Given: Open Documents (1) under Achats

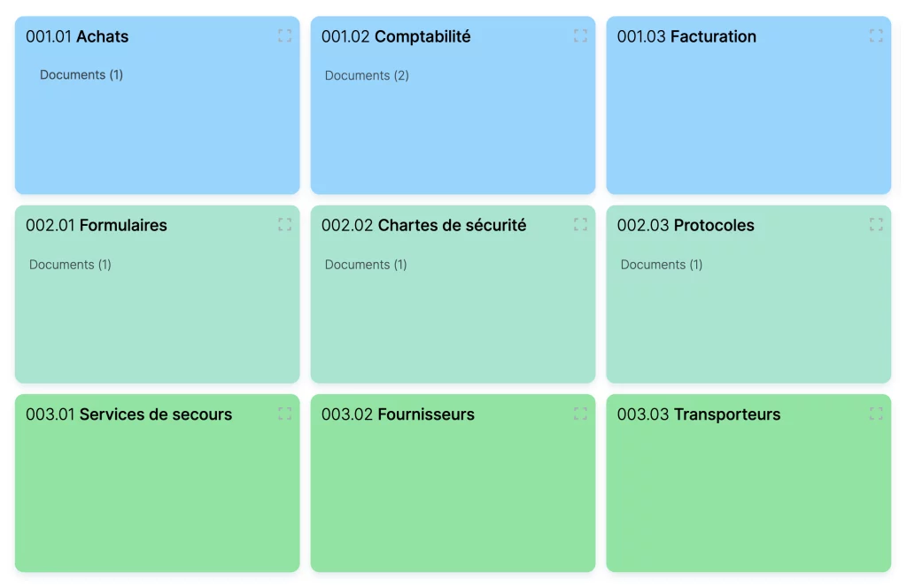Looking at the screenshot, I should point(81,74).
